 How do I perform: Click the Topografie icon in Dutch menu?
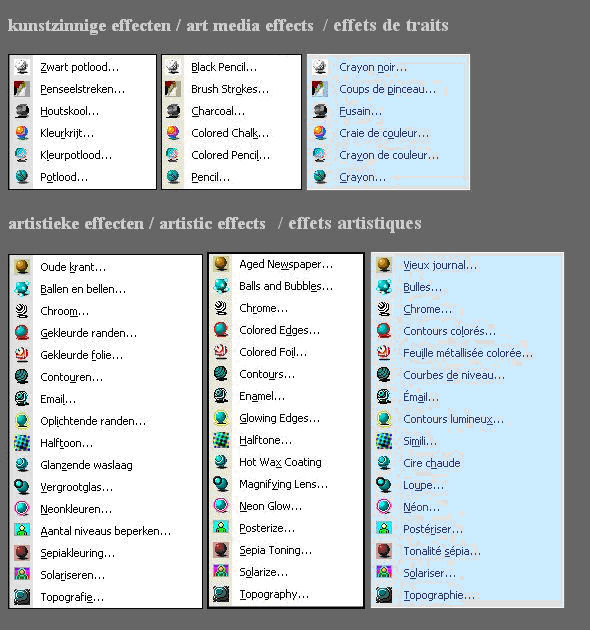pos(22,597)
